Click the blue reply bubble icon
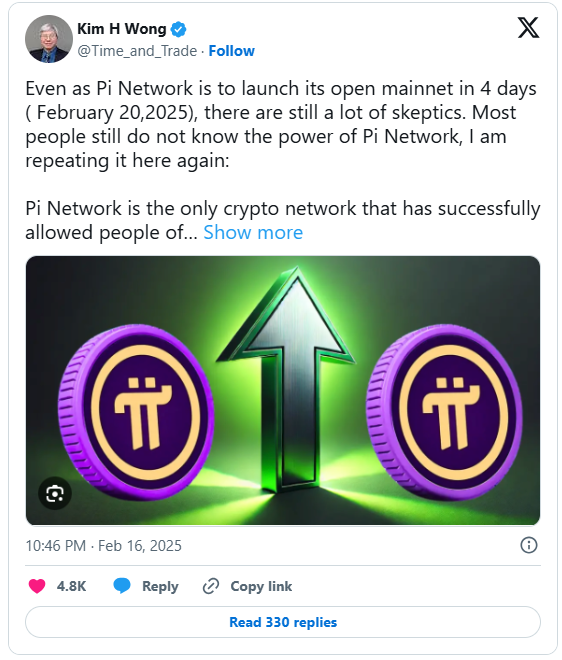The width and height of the screenshot is (562, 660). pos(122,586)
